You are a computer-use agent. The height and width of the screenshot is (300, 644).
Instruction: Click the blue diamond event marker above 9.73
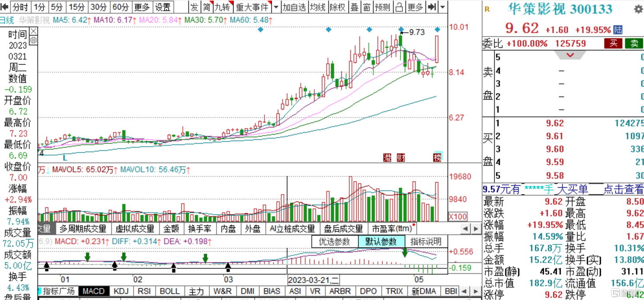point(401,29)
